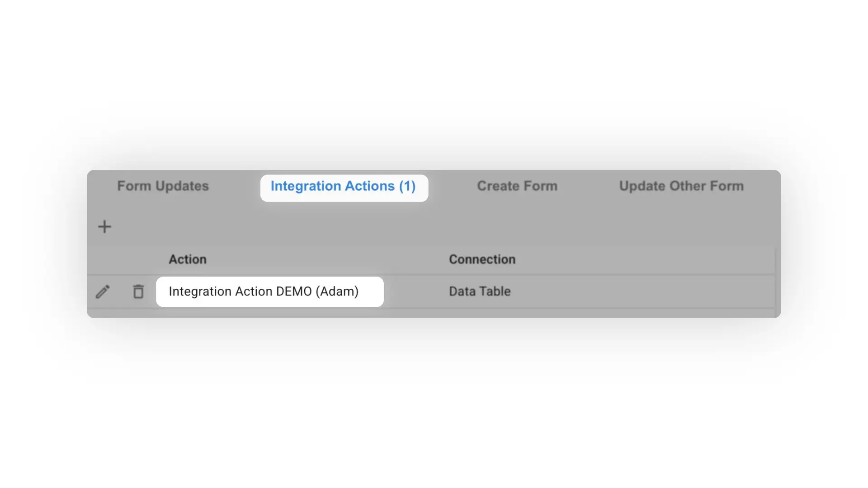Click the Integration Actions (1) tab

(344, 186)
